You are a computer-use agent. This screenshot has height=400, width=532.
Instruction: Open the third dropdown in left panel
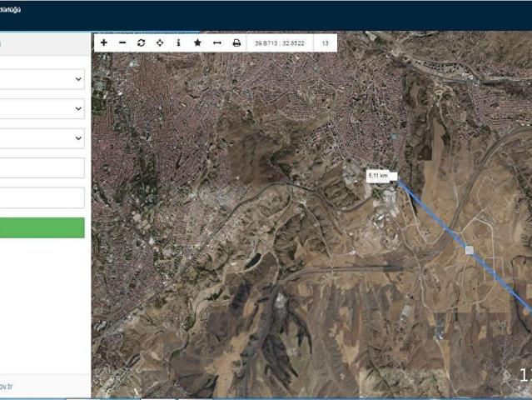click(x=42, y=138)
